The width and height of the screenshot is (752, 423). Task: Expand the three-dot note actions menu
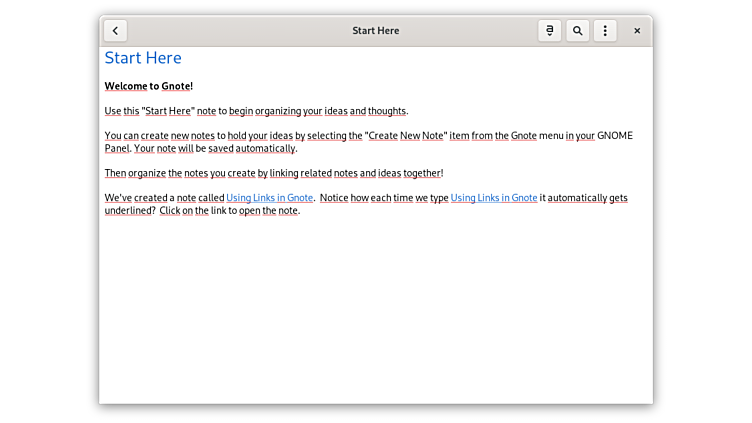point(605,31)
